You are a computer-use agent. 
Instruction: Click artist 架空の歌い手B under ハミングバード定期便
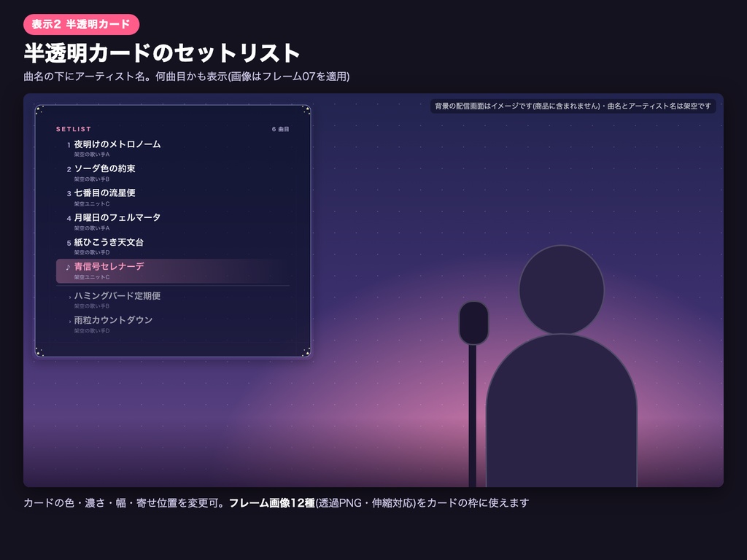tap(92, 306)
